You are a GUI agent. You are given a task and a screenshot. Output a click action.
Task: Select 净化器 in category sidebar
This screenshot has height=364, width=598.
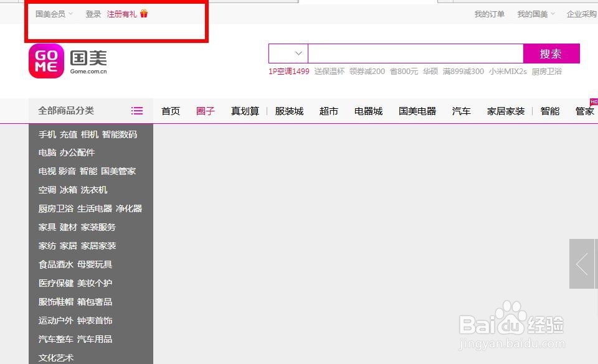[x=129, y=208]
